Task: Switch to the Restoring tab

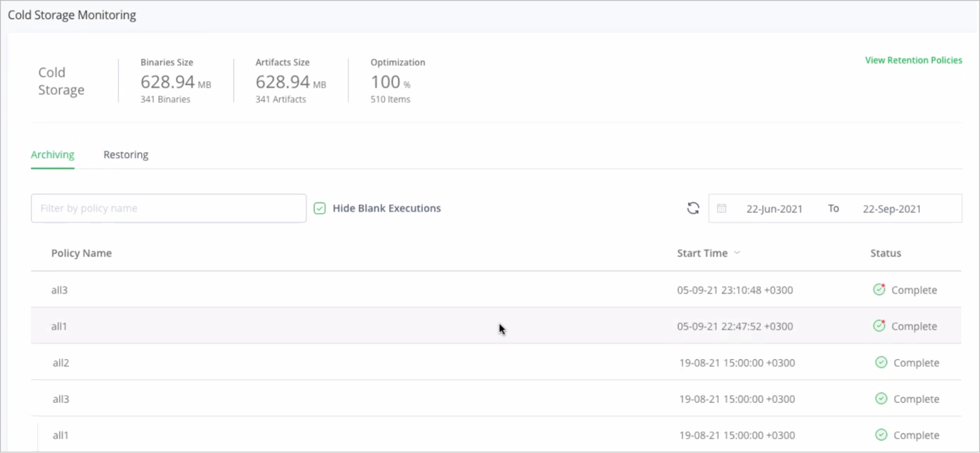Action: [x=126, y=154]
